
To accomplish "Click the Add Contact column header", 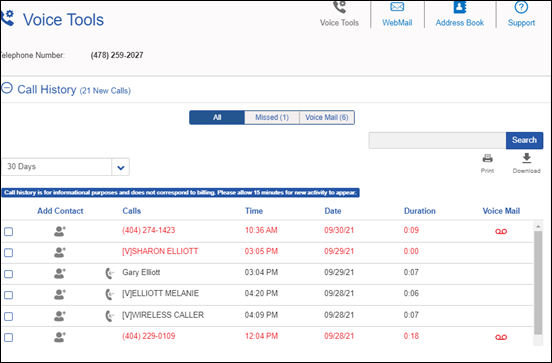I will 60,211.
